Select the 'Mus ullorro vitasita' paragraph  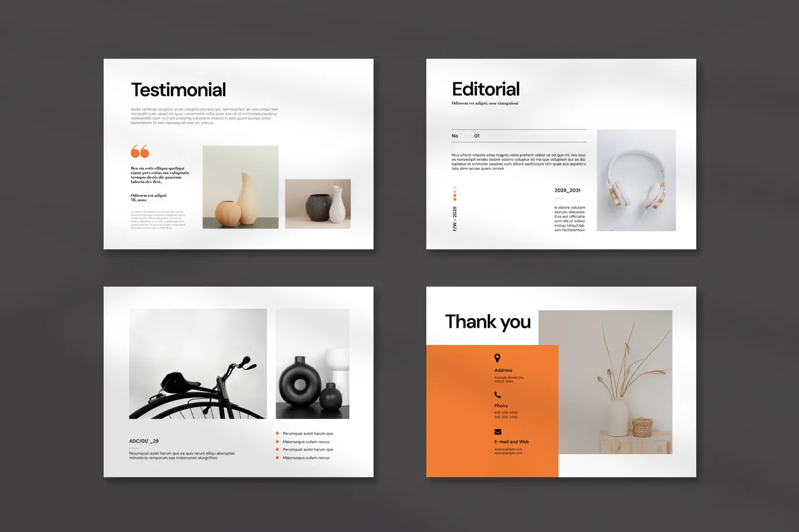coord(518,161)
